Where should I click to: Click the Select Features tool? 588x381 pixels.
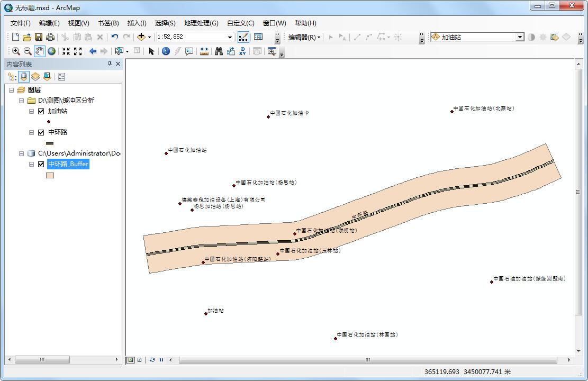click(x=119, y=51)
